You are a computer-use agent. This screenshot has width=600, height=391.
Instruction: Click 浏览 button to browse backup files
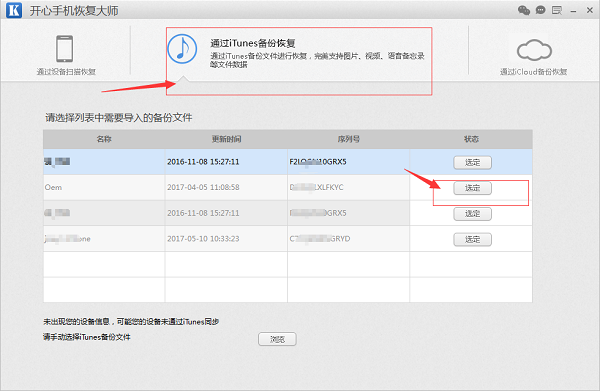click(x=277, y=339)
